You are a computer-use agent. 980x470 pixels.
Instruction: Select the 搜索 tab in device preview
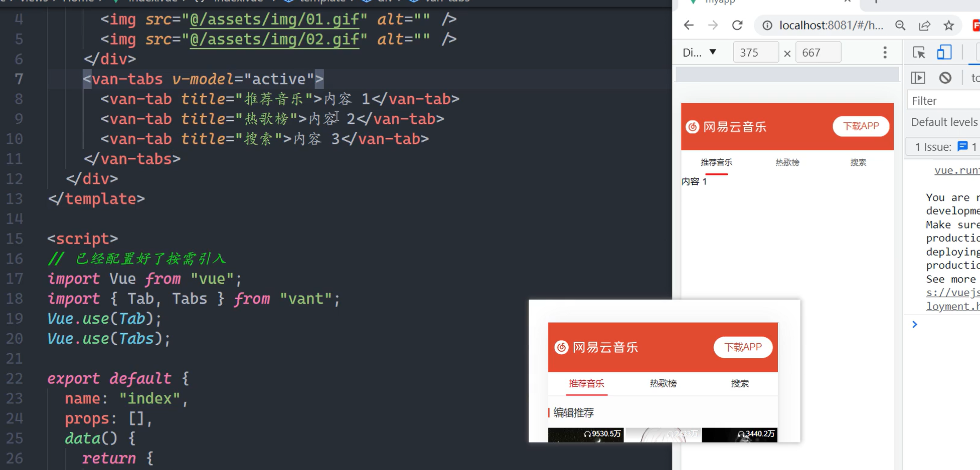pyautogui.click(x=858, y=163)
